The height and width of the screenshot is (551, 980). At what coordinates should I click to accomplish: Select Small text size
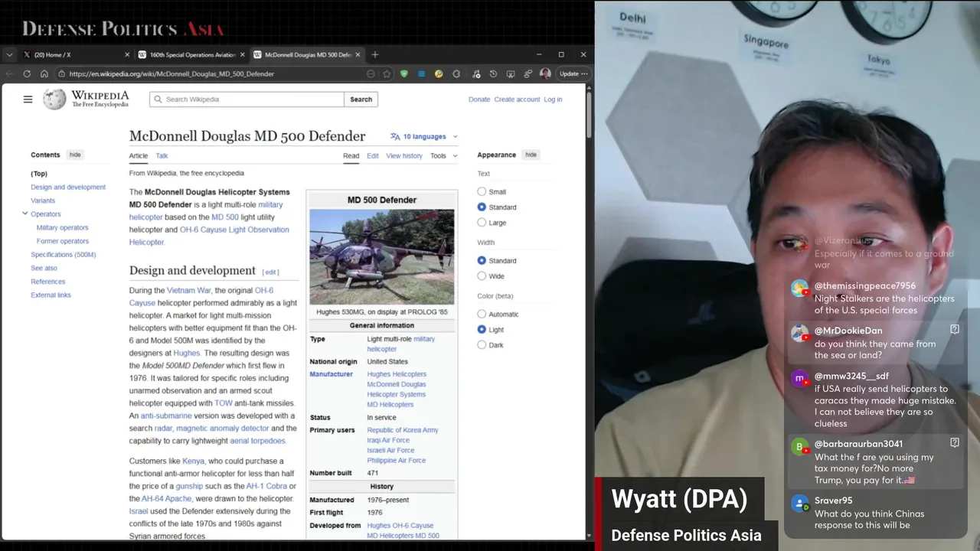point(482,192)
